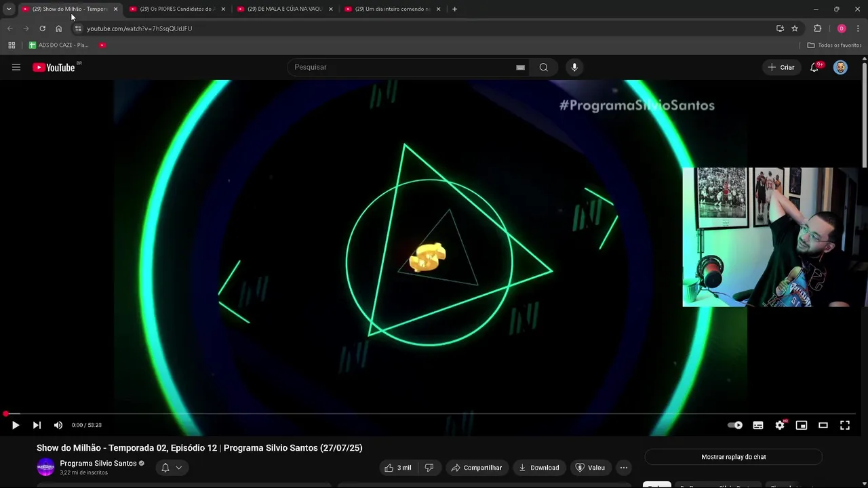Click video title Show do Milhão text
The width and height of the screenshot is (868, 488).
[x=199, y=448]
